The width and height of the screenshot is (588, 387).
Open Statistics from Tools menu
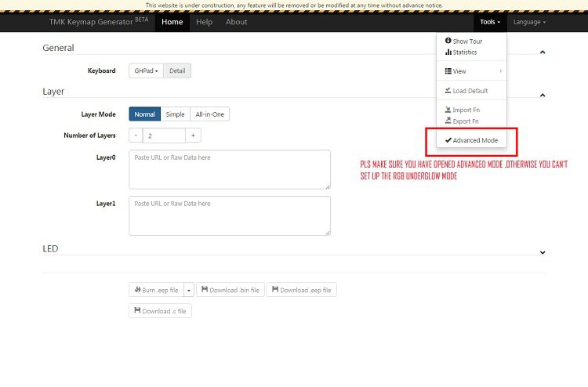pos(464,52)
